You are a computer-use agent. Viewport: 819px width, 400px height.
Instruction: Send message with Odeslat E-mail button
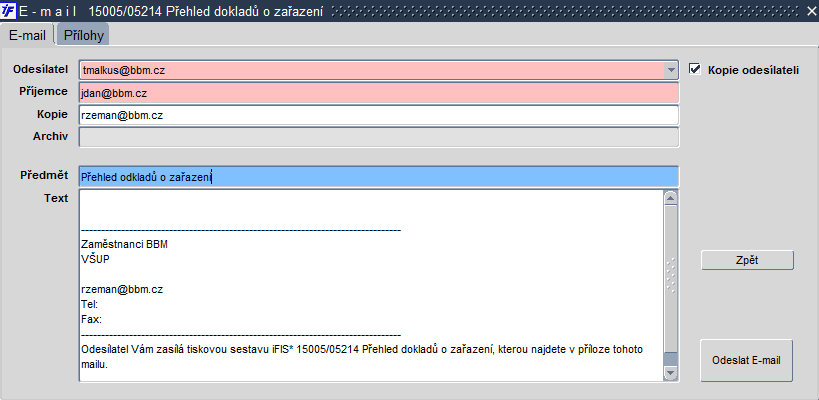pyautogui.click(x=746, y=360)
